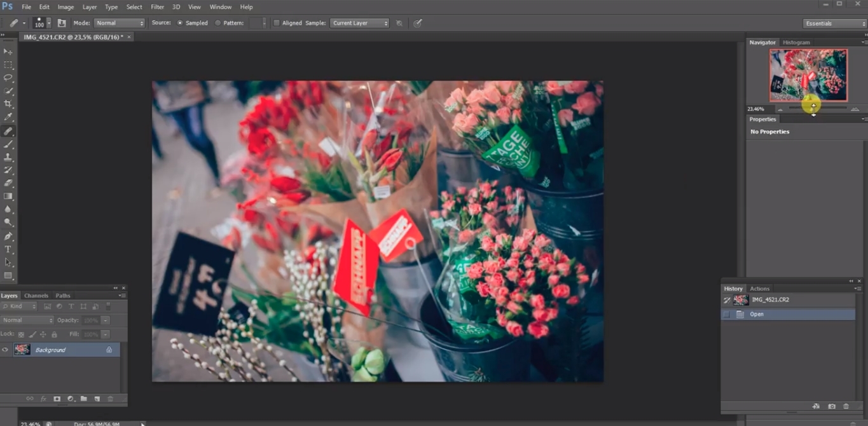This screenshot has width=868, height=426.
Task: Create new document from current state
Action: [816, 406]
